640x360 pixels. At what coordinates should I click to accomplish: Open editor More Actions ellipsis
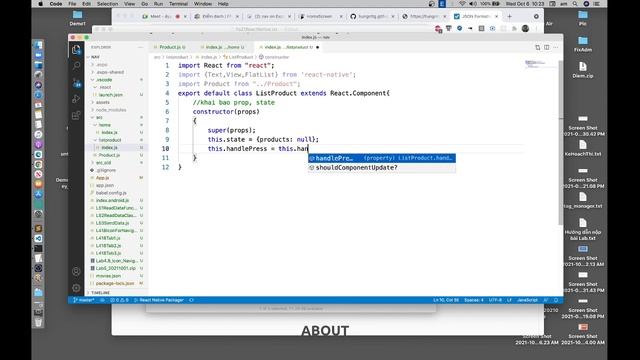tap(556, 47)
